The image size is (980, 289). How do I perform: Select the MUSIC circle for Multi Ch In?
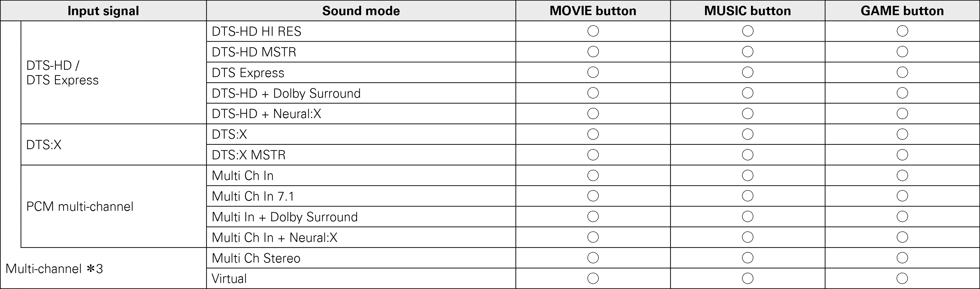[748, 175]
